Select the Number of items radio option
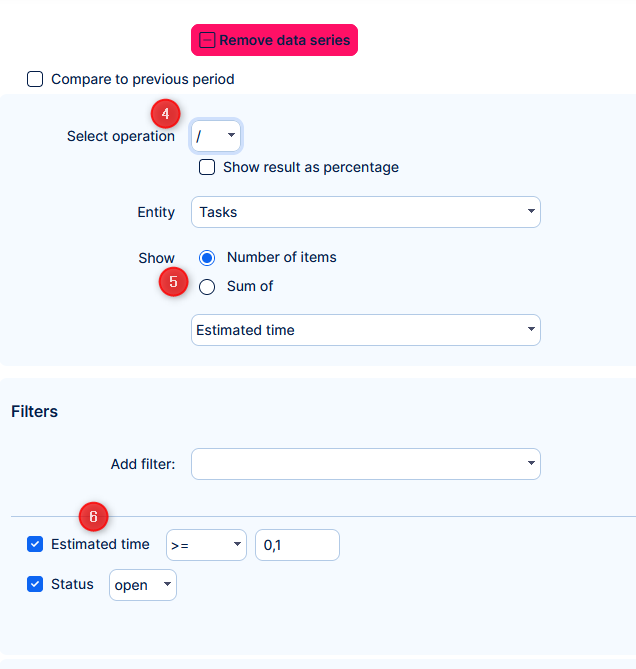The height and width of the screenshot is (669, 636). 207,257
